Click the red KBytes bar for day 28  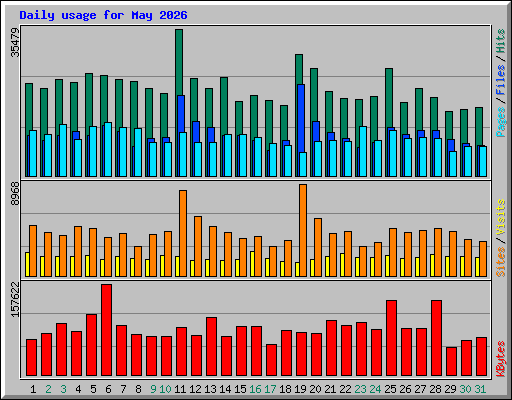click(x=436, y=338)
